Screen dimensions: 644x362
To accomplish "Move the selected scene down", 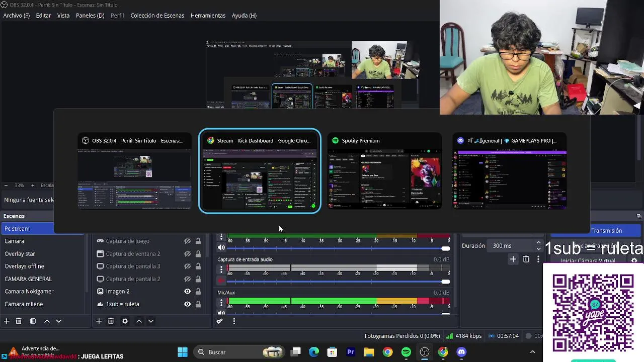I will click(58, 321).
